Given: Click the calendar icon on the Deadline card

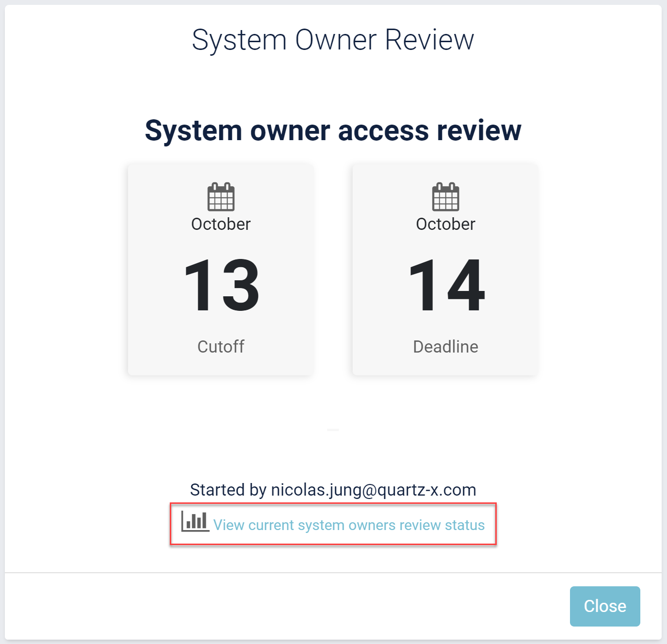Looking at the screenshot, I should pos(445,197).
